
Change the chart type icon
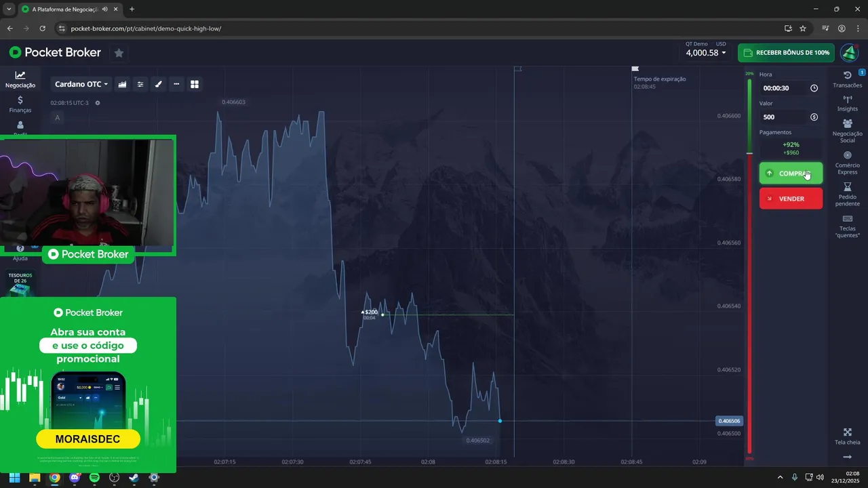point(123,84)
